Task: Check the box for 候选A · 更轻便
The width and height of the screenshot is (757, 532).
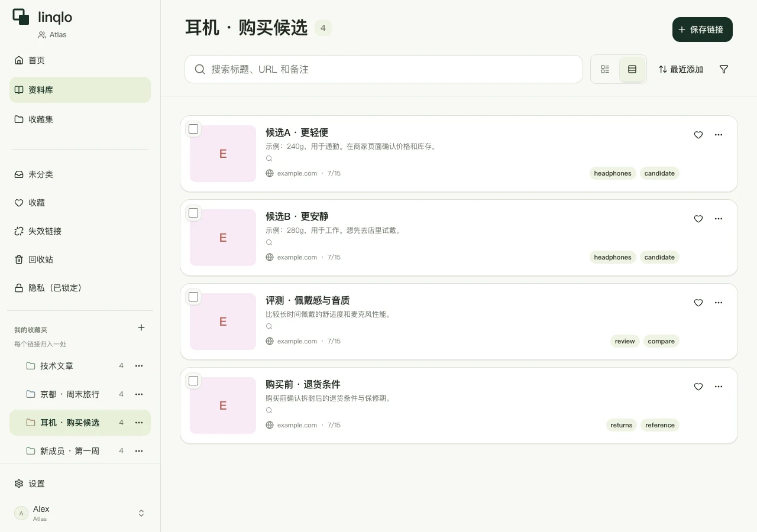Action: (x=193, y=129)
